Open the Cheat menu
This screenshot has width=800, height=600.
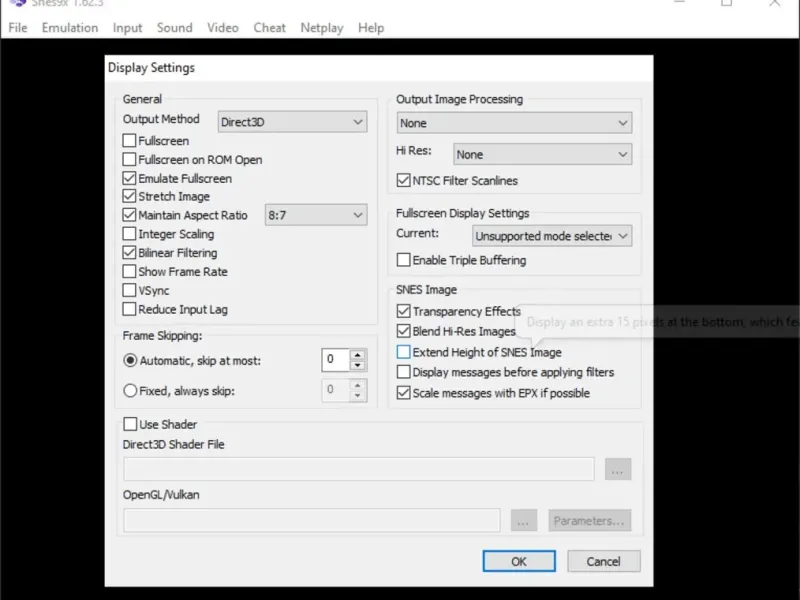pyautogui.click(x=269, y=28)
